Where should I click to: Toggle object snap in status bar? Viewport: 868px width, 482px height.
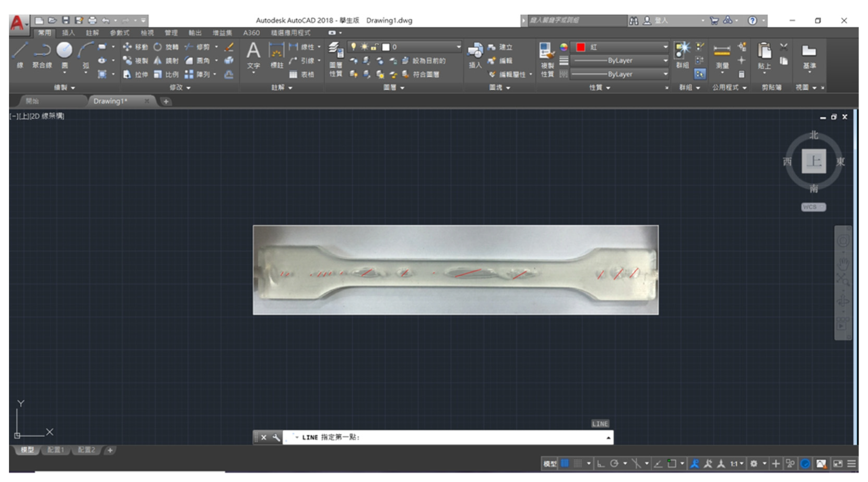[671, 463]
